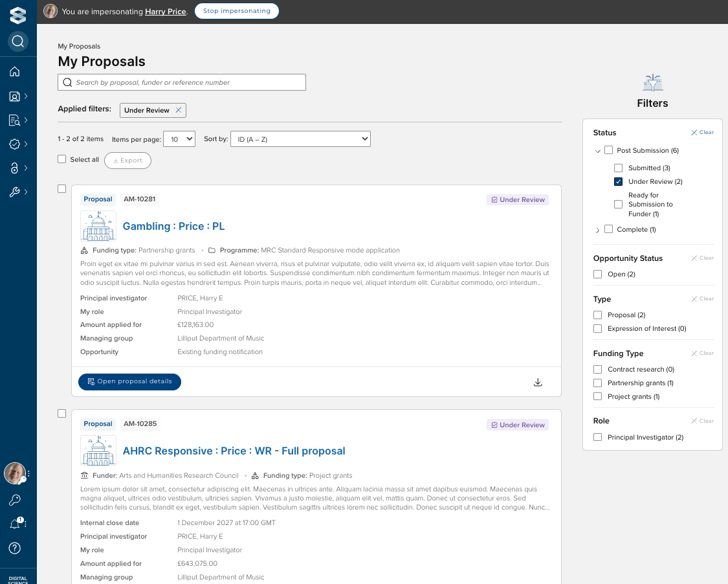Viewport: 728px width, 584px height.
Task: Click the key icon in sidebar
Action: tap(15, 500)
